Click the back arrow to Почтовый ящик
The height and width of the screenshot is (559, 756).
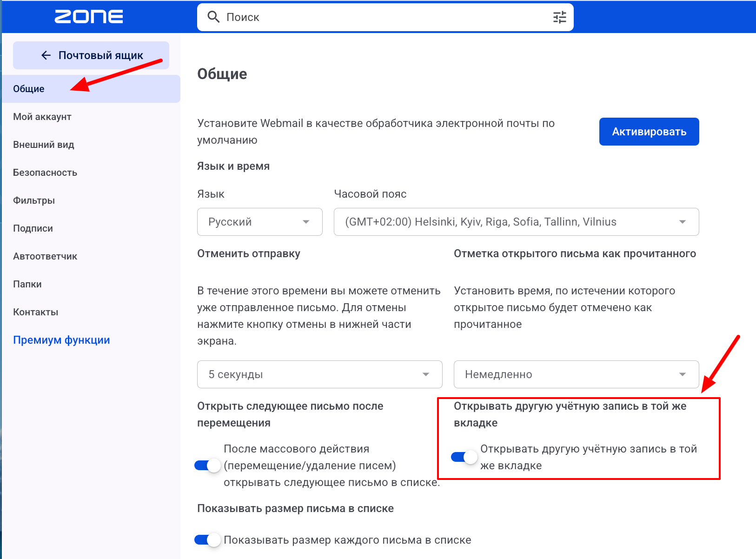click(x=46, y=55)
